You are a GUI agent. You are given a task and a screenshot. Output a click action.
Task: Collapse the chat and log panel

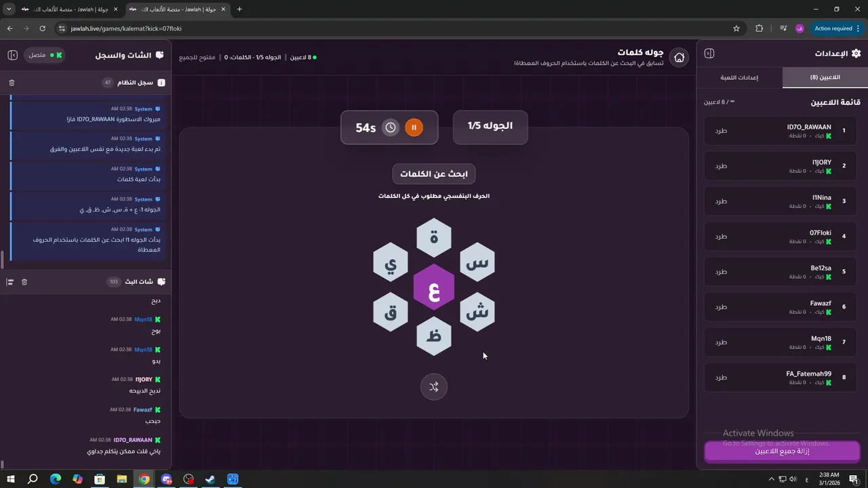tap(12, 55)
